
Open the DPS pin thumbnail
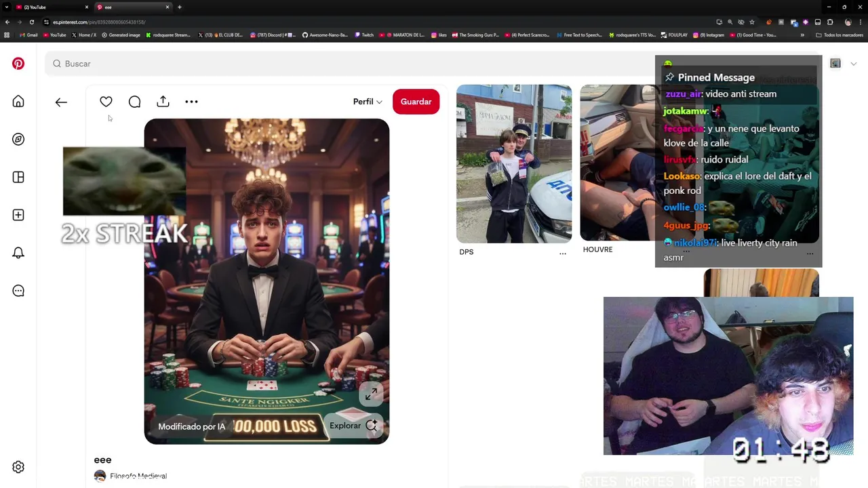514,163
